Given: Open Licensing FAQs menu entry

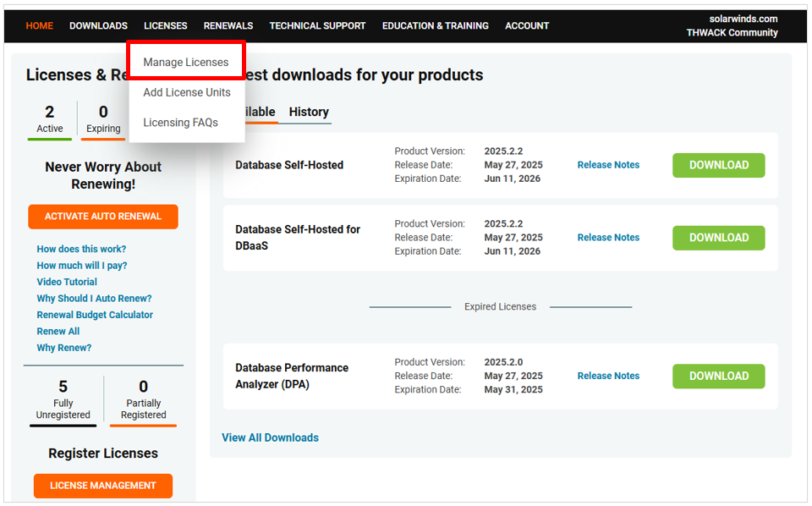Looking at the screenshot, I should (x=181, y=122).
